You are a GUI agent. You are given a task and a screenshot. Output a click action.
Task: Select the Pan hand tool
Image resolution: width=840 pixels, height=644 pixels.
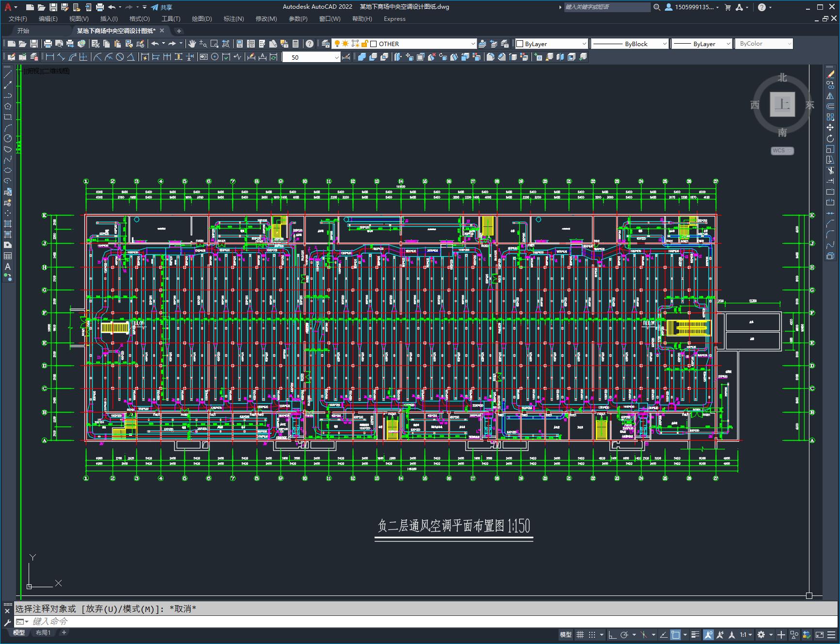192,44
